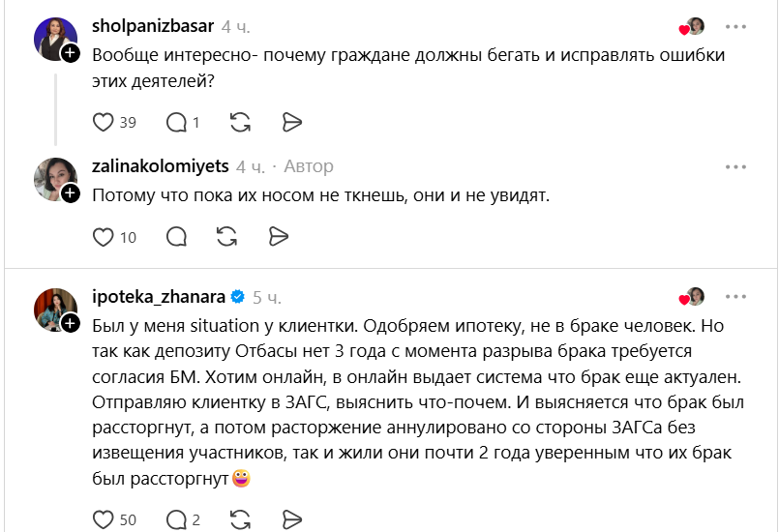Open more options for ipoteka_zhanara's comment
The image size is (779, 532).
click(735, 297)
